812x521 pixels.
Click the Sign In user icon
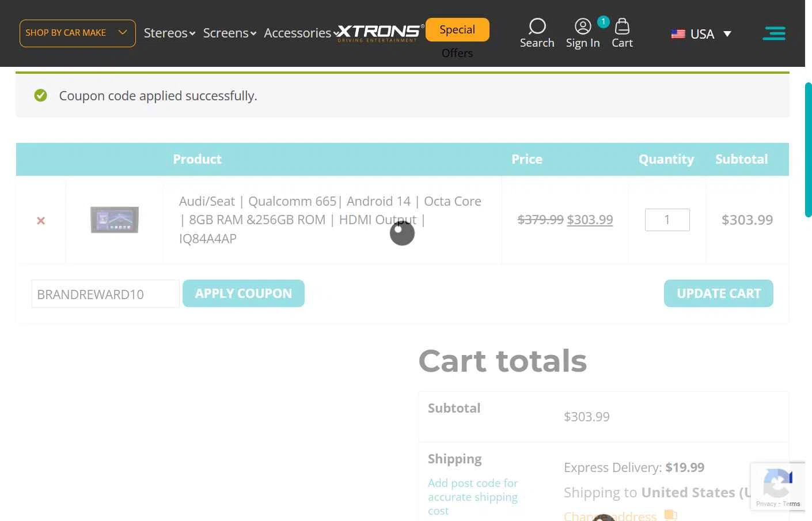tap(583, 27)
